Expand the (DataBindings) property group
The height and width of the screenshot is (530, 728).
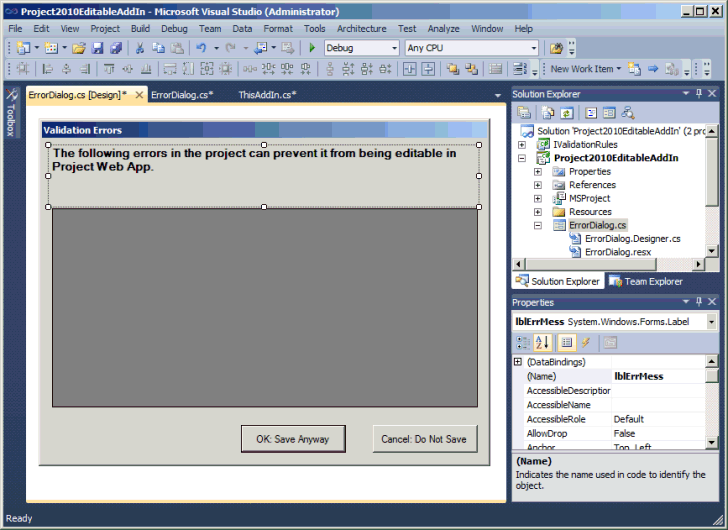518,362
